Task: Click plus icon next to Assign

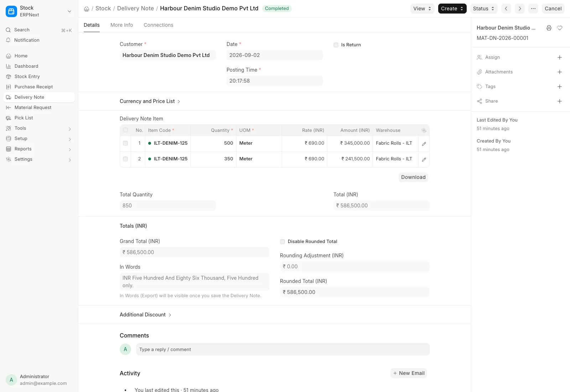Action: click(560, 57)
